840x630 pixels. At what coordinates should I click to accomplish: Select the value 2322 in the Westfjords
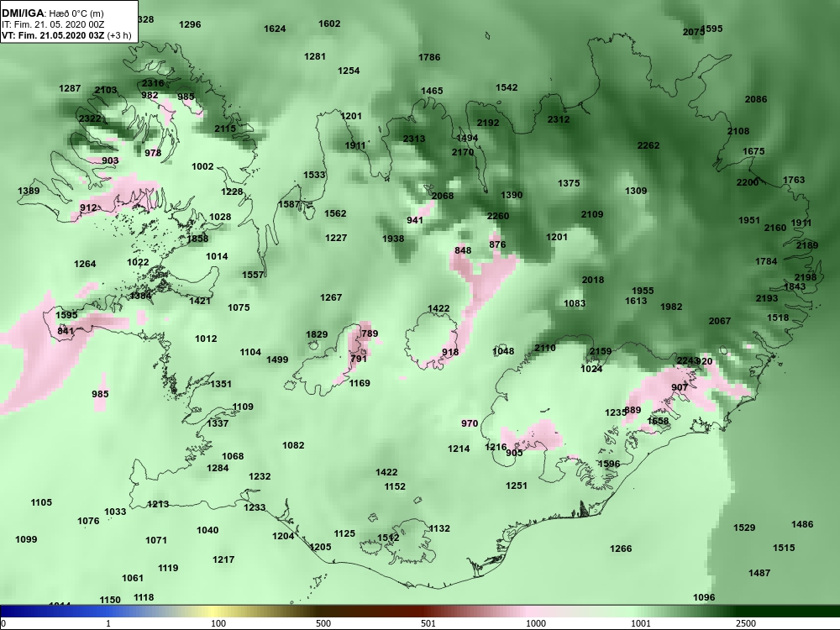pos(90,118)
